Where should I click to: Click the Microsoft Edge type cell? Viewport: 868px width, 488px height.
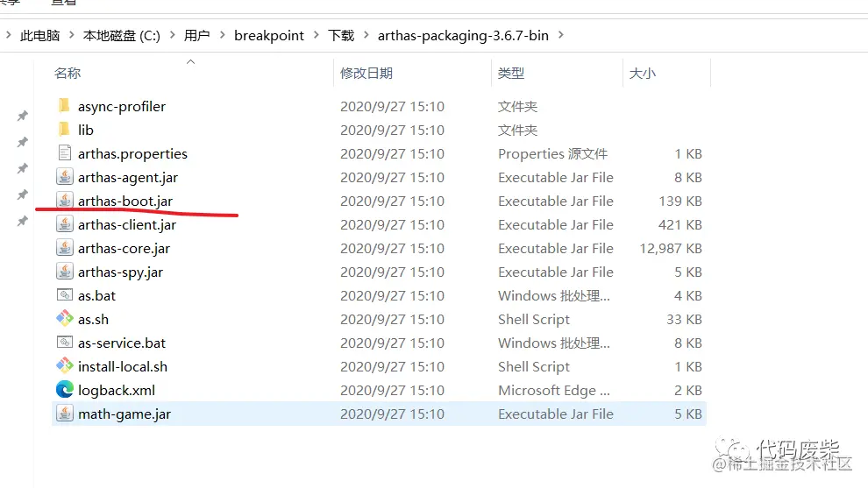553,391
